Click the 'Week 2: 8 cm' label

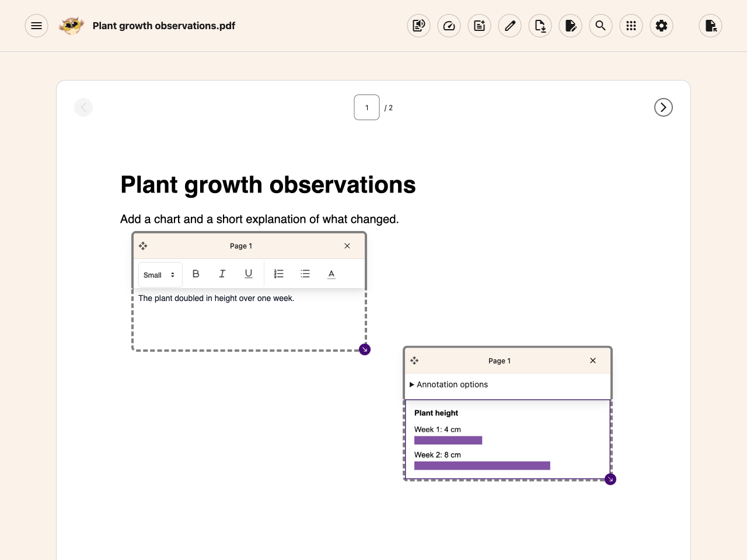438,455
